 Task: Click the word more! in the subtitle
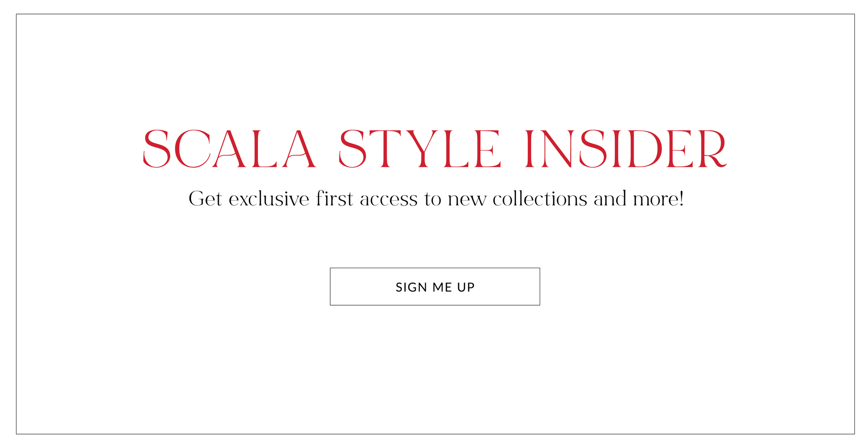[658, 199]
